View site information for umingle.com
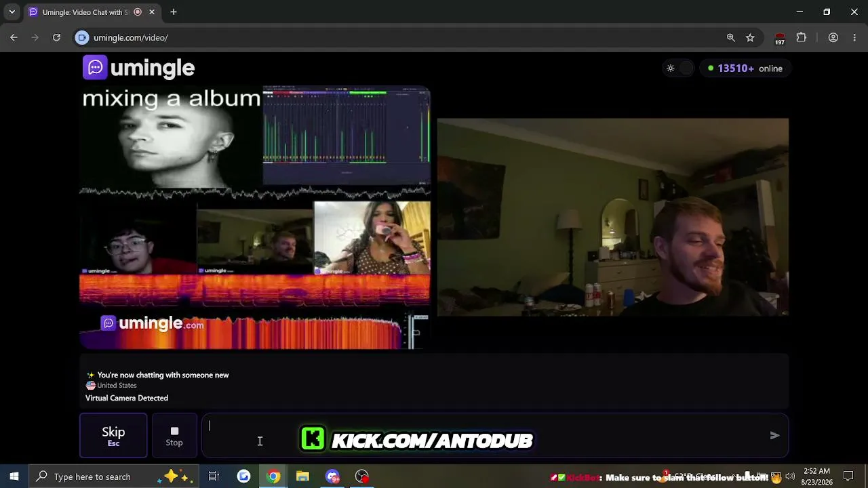 pyautogui.click(x=82, y=38)
